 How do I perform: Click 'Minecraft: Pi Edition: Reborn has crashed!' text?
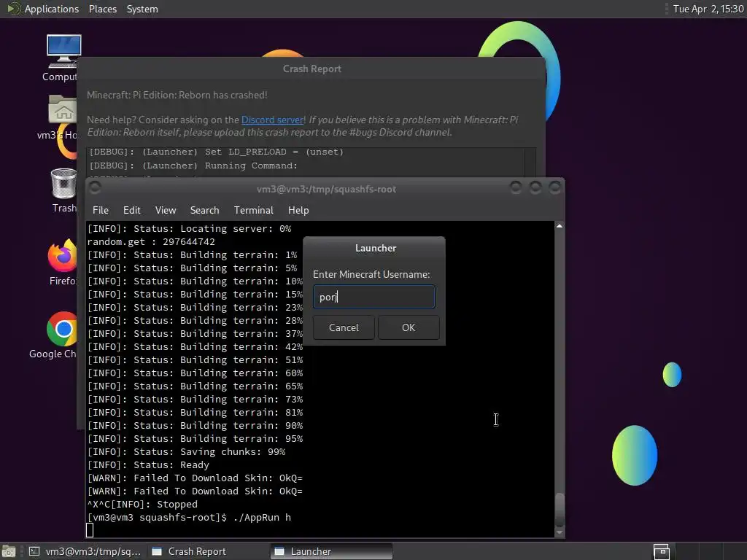(177, 96)
